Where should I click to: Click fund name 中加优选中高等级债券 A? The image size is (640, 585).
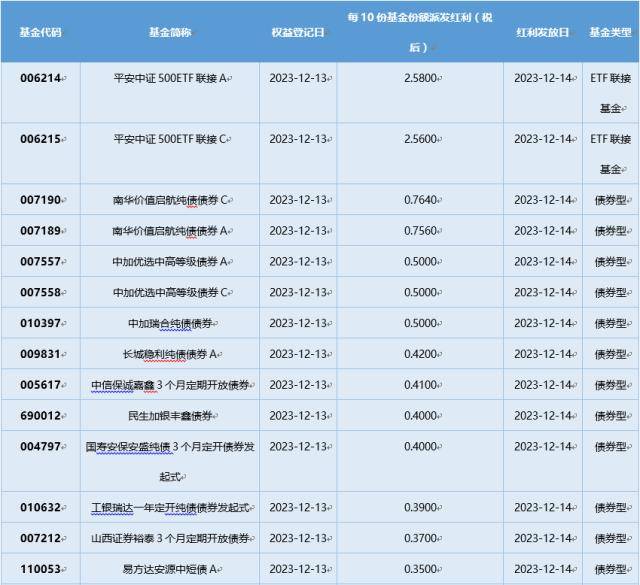pyautogui.click(x=170, y=262)
